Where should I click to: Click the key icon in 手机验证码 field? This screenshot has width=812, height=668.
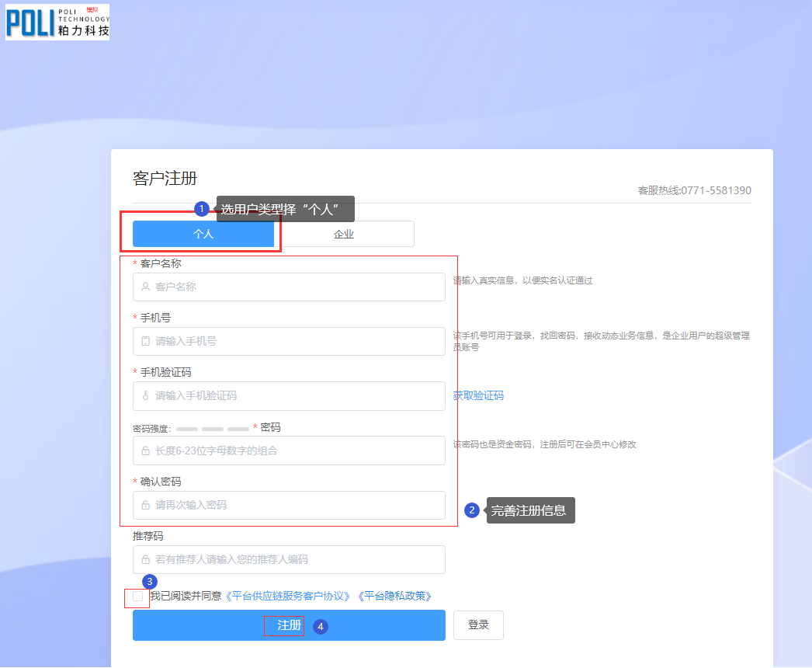point(145,396)
